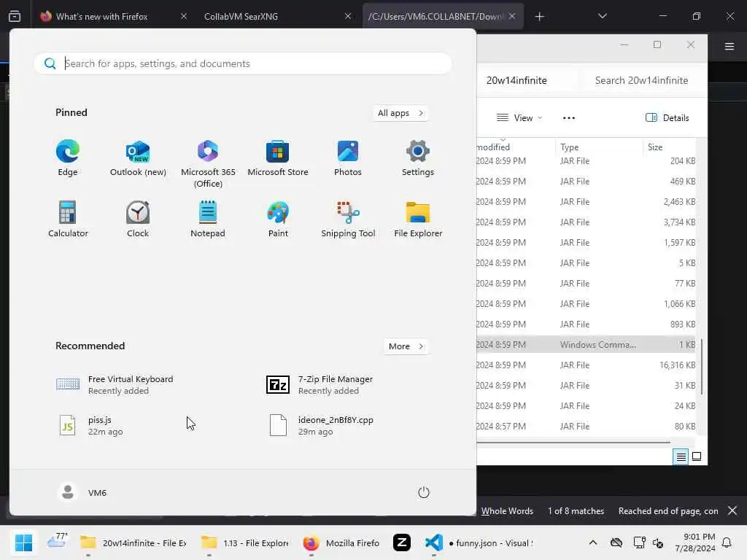Launch the Calculator app
The height and width of the screenshot is (560, 747).
[68, 219]
